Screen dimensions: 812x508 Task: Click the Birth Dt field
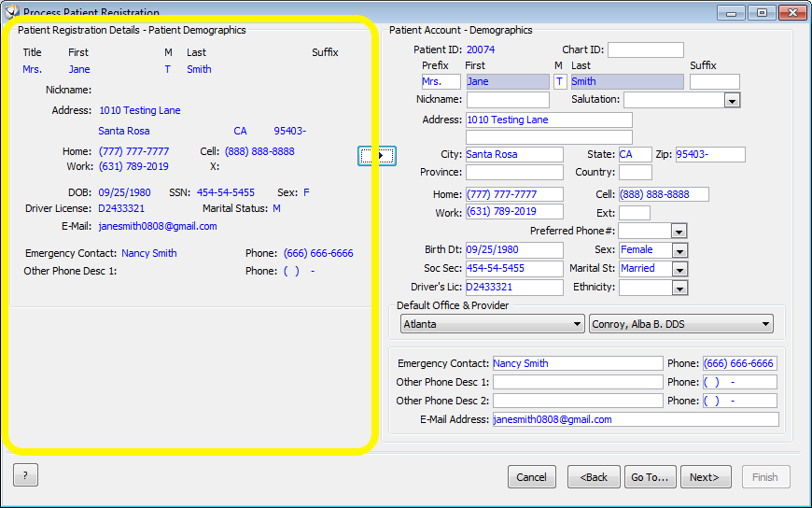[514, 250]
